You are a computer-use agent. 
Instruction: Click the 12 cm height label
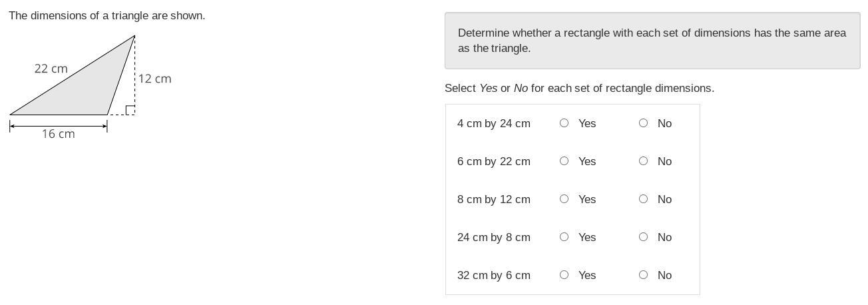[x=154, y=79]
